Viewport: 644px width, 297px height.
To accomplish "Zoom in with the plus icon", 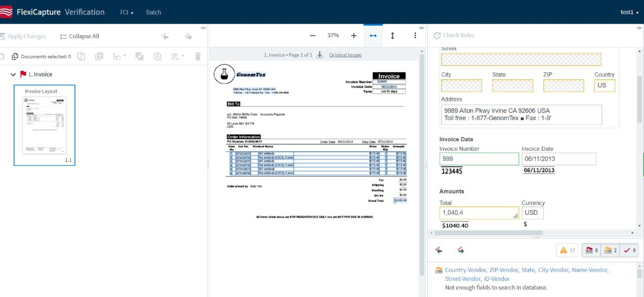I will coord(354,36).
